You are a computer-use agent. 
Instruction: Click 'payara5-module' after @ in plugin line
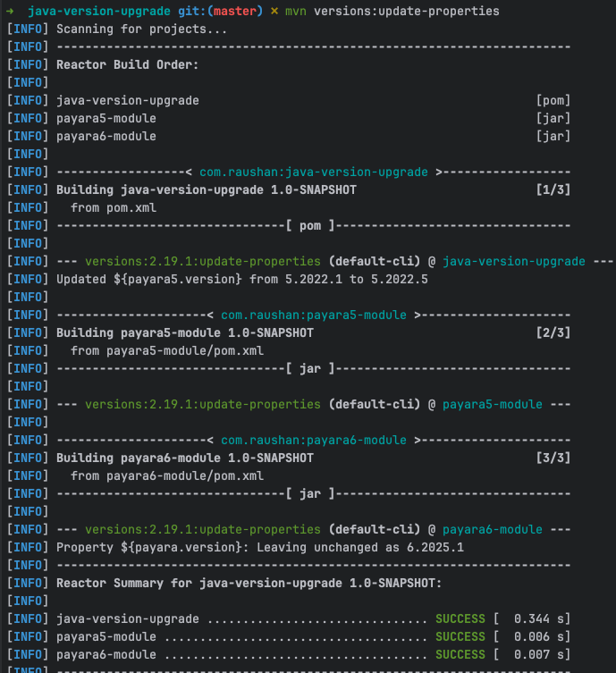click(x=493, y=405)
